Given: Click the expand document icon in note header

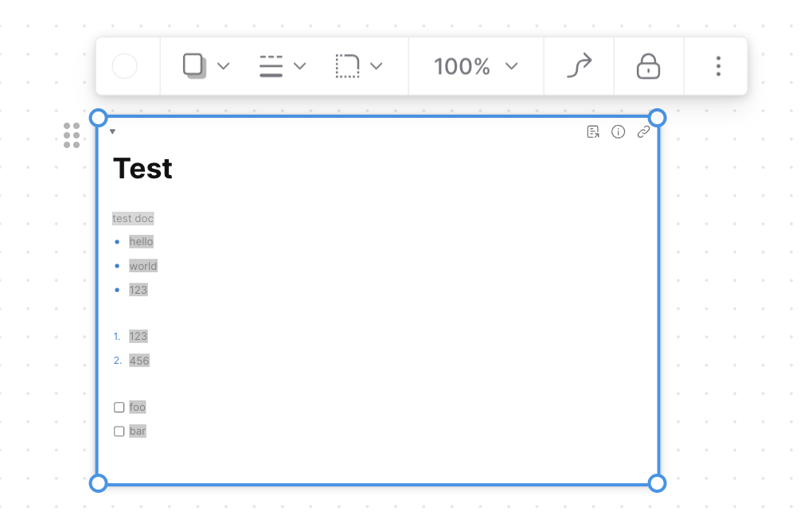Looking at the screenshot, I should [593, 132].
